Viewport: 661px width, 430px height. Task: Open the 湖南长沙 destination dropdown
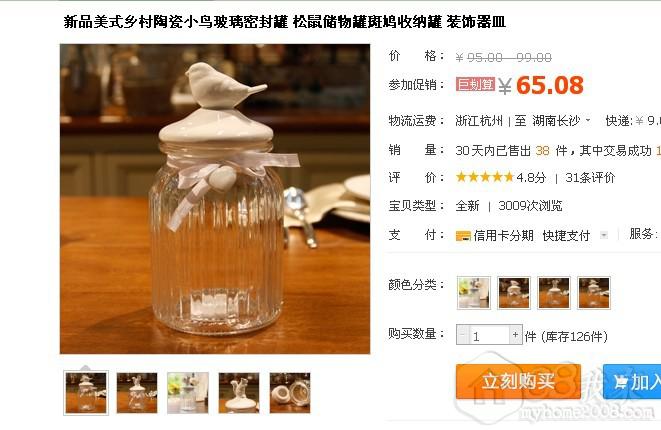pos(561,121)
